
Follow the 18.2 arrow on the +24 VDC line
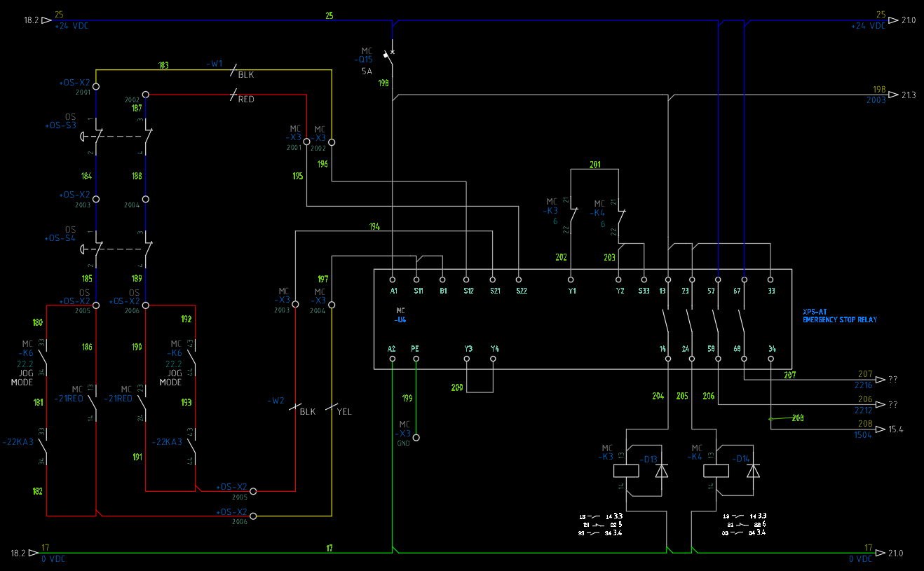tap(46, 20)
